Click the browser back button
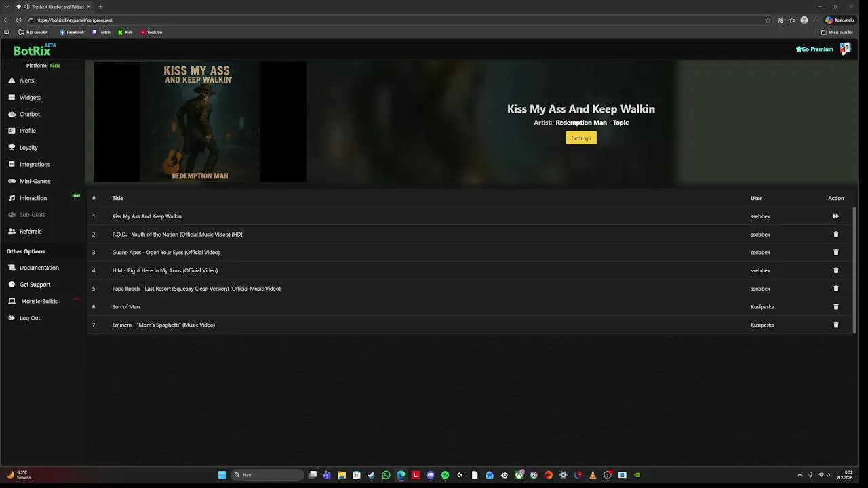 (7, 20)
